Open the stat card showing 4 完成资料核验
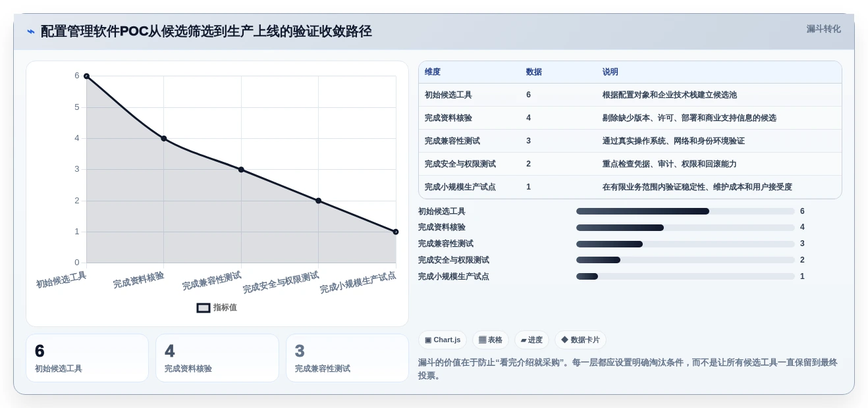 point(217,358)
